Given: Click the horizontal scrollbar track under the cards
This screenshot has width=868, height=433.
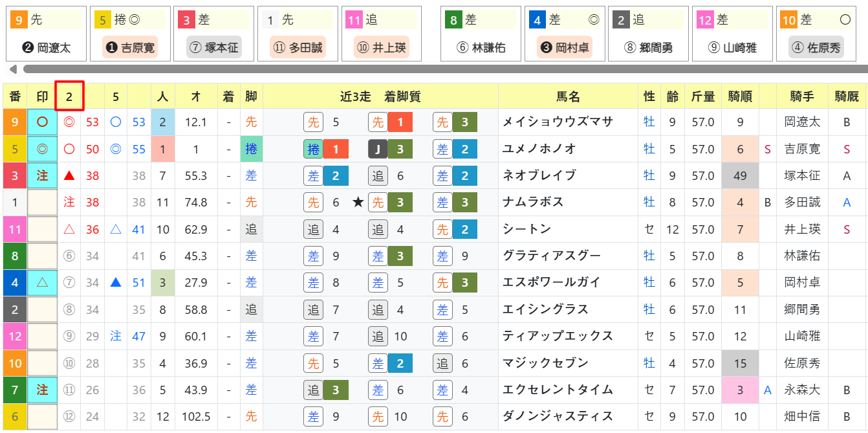Looking at the screenshot, I should 445,69.
